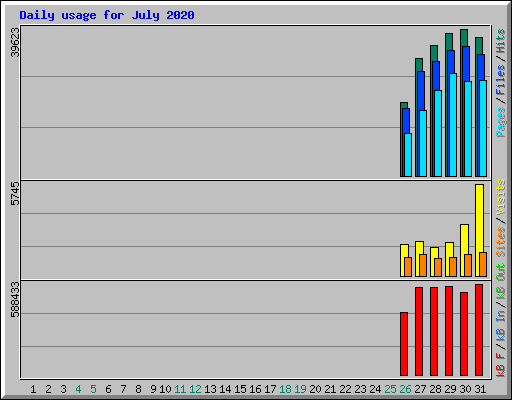Click day 25 on the x-axis
This screenshot has width=512, height=400.
(x=390, y=389)
